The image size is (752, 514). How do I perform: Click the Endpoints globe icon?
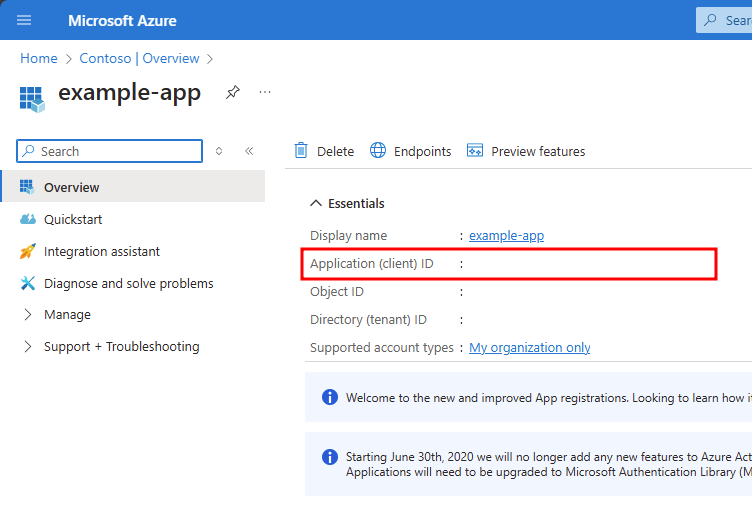[378, 151]
